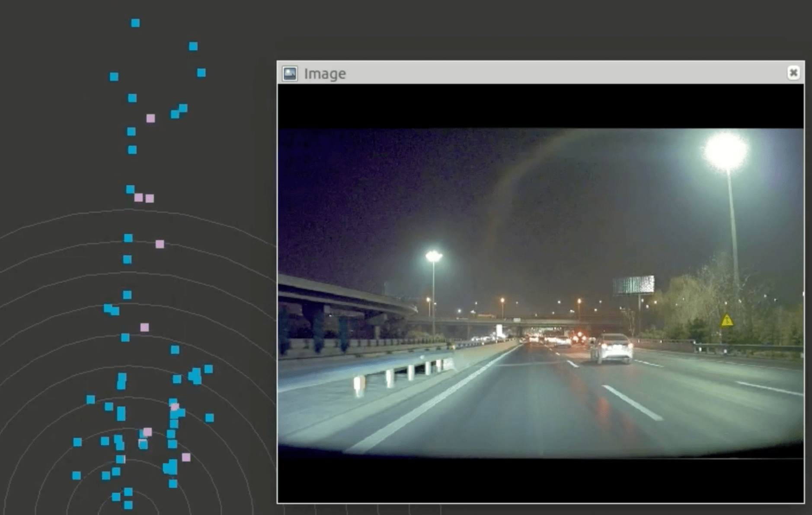
Task: Close the Image window
Action: click(x=793, y=73)
